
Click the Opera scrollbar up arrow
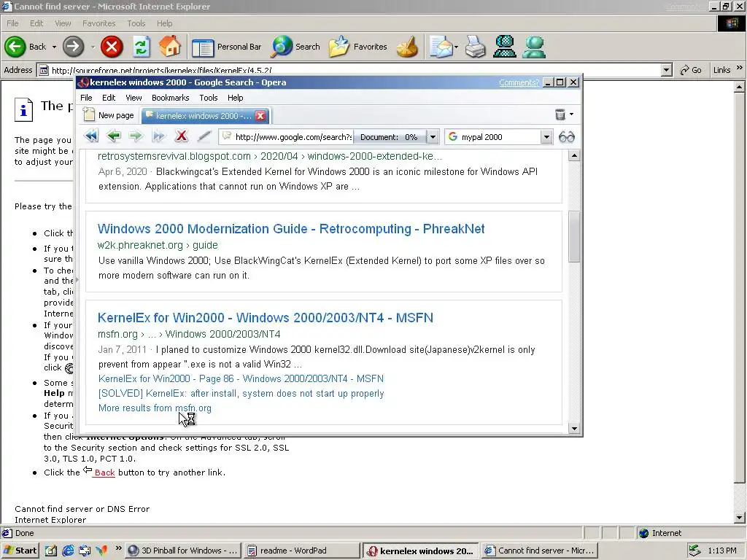coord(574,156)
